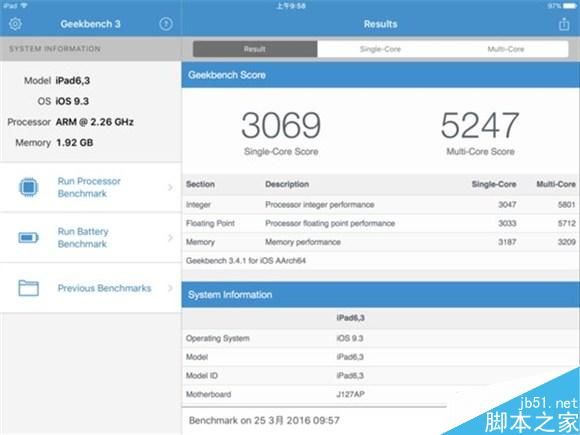This screenshot has height=435, width=580.
Task: Select the 3069 single-core score
Action: click(x=281, y=125)
